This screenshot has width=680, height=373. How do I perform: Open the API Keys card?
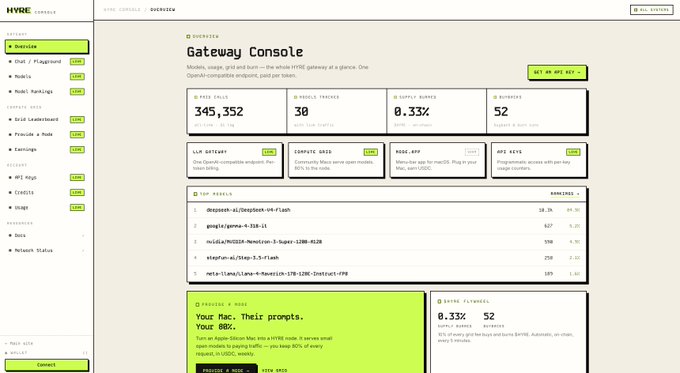(539, 160)
